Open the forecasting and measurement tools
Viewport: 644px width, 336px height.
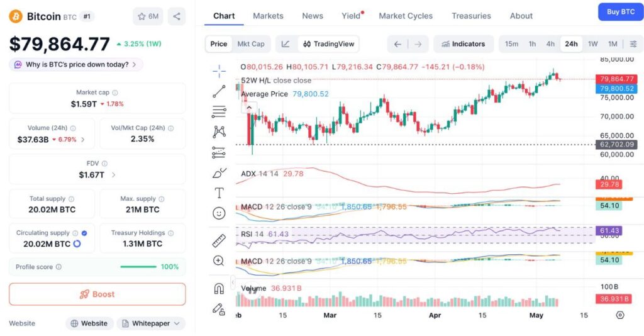[219, 152]
